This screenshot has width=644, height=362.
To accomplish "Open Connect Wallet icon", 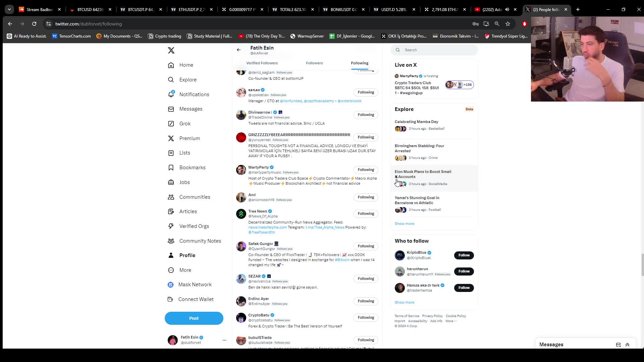I will 170,299.
